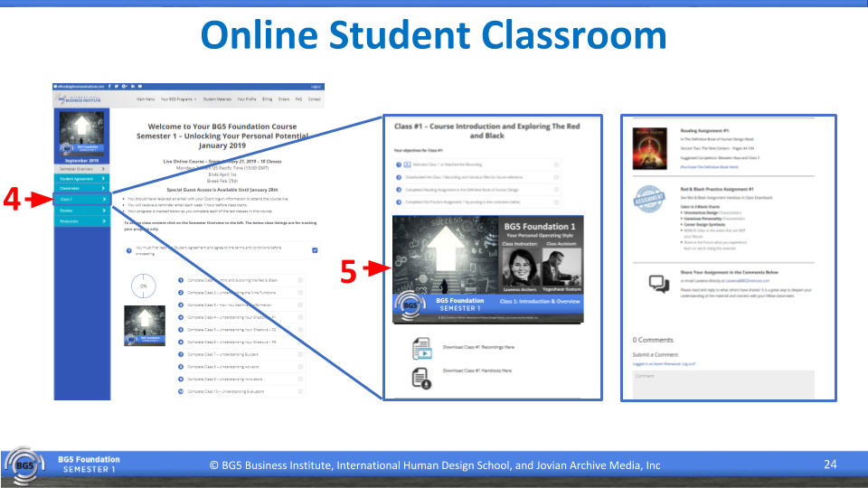Screen dimensions: 868x488
Task: Expand the Classmates sidebar chevron
Action: pyautogui.click(x=103, y=188)
